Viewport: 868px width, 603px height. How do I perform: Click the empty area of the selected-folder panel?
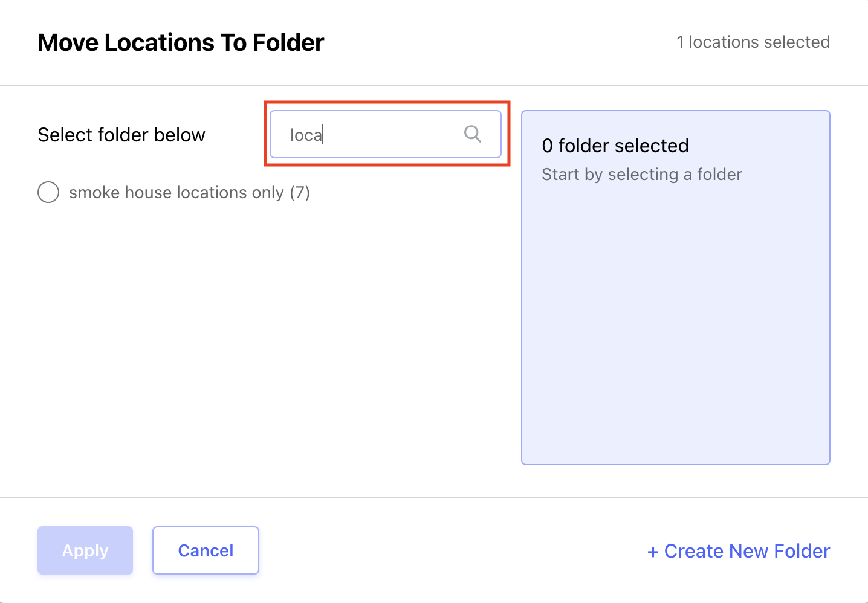[676, 326]
